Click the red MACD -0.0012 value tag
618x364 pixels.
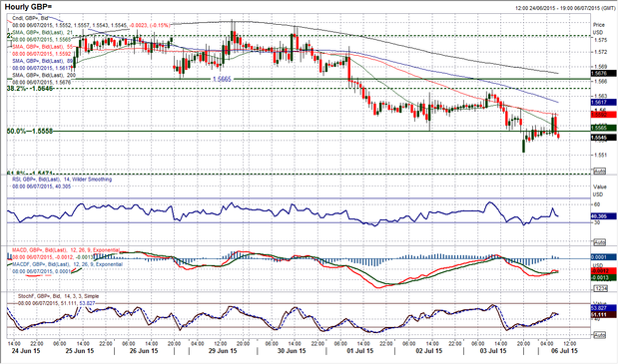point(603,271)
